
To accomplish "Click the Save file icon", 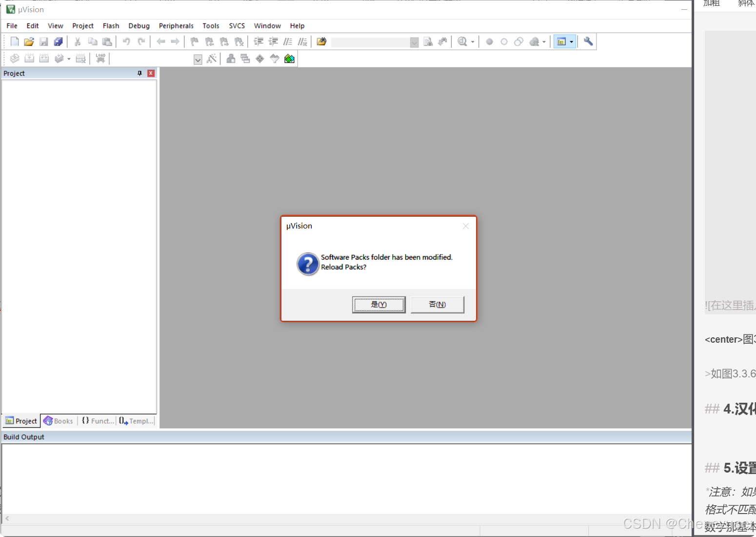I will coord(44,41).
